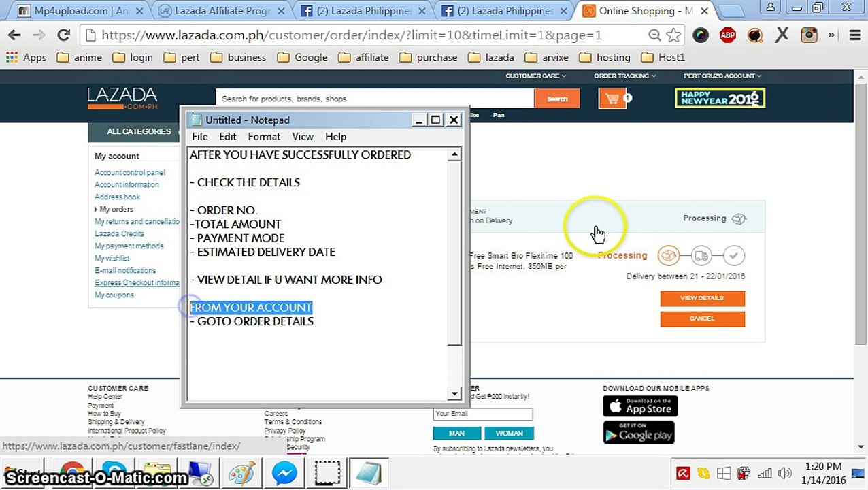Open the network signal tray icon
Screen dimensions: 868x490
click(765, 474)
